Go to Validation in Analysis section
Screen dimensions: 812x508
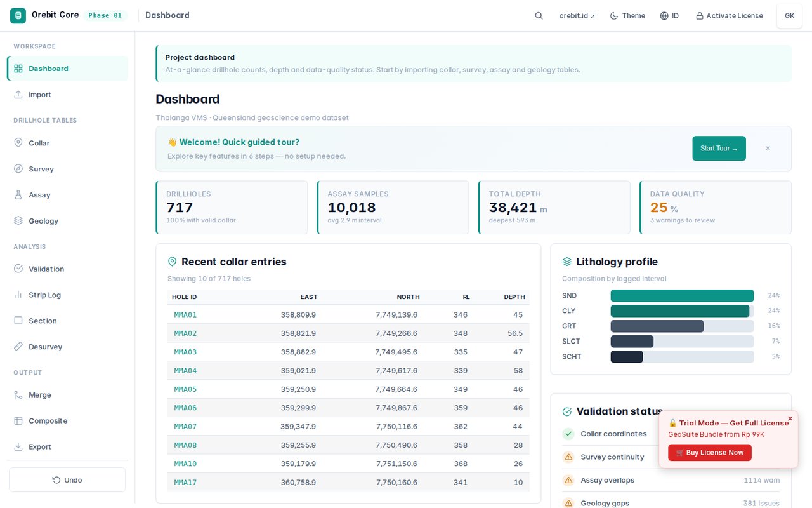pos(68,269)
